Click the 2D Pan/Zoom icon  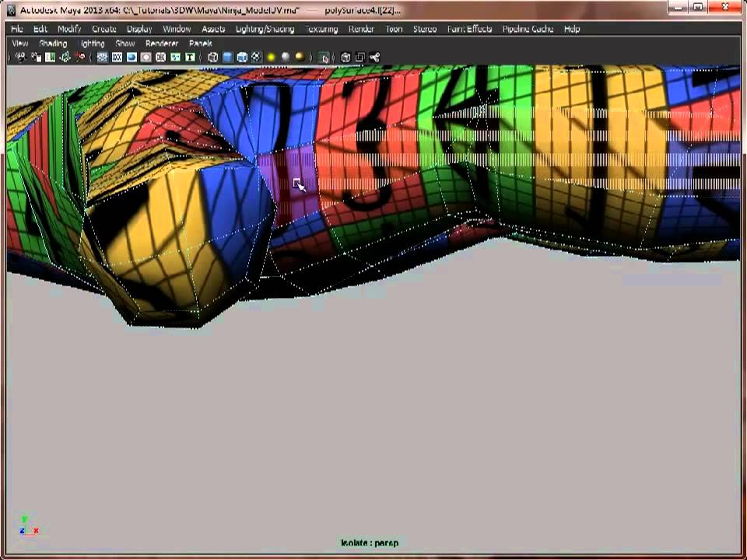point(79,58)
